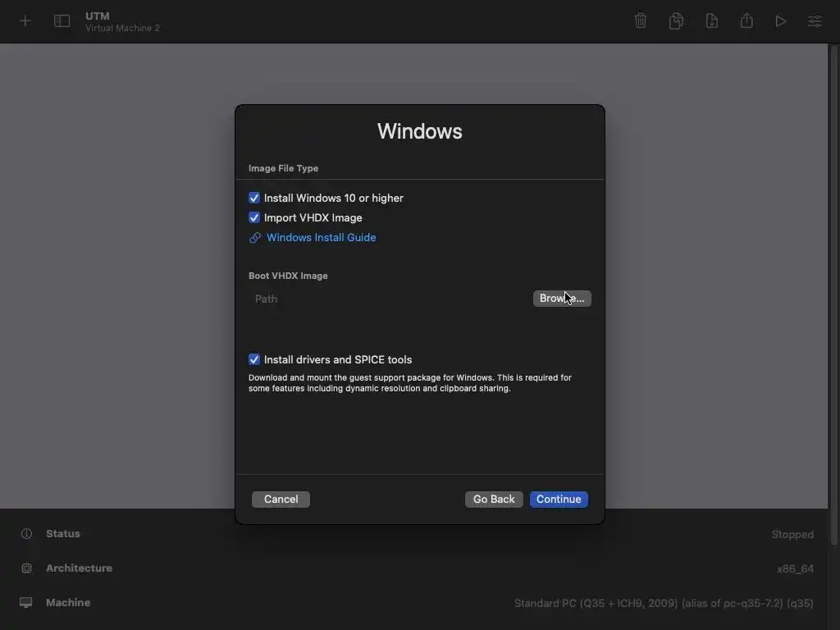Click the Cancel button
Image resolution: width=840 pixels, height=630 pixels.
click(281, 500)
